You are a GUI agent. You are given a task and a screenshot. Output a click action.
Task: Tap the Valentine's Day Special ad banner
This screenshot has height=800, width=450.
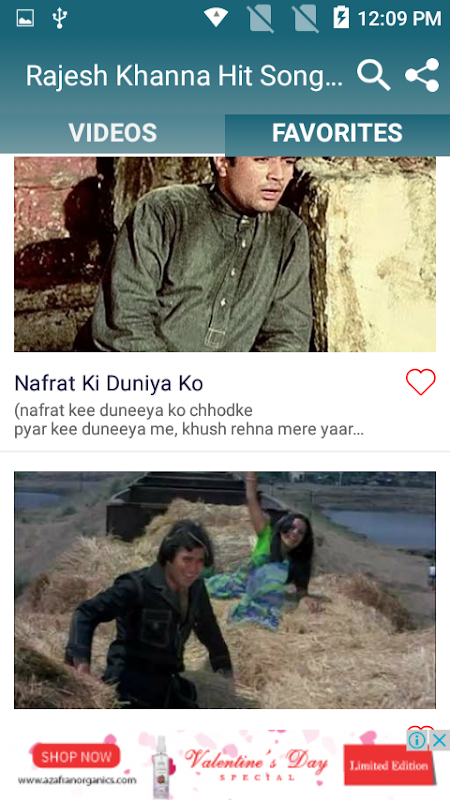[256, 764]
